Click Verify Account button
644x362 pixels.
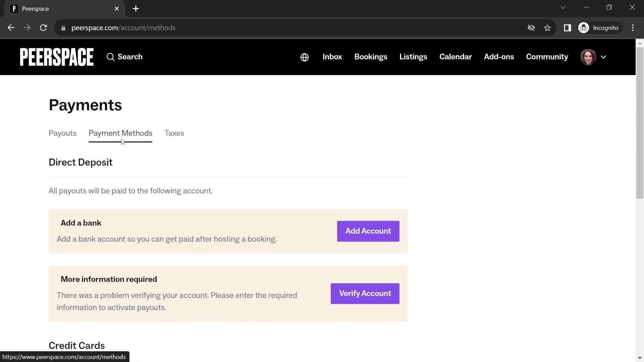(365, 293)
